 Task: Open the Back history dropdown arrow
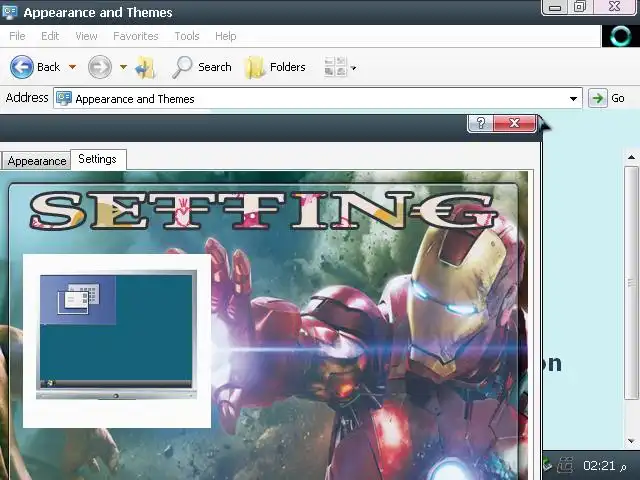[x=72, y=67]
